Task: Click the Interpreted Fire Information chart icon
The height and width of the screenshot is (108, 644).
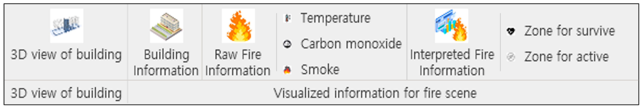Action: [x=451, y=26]
